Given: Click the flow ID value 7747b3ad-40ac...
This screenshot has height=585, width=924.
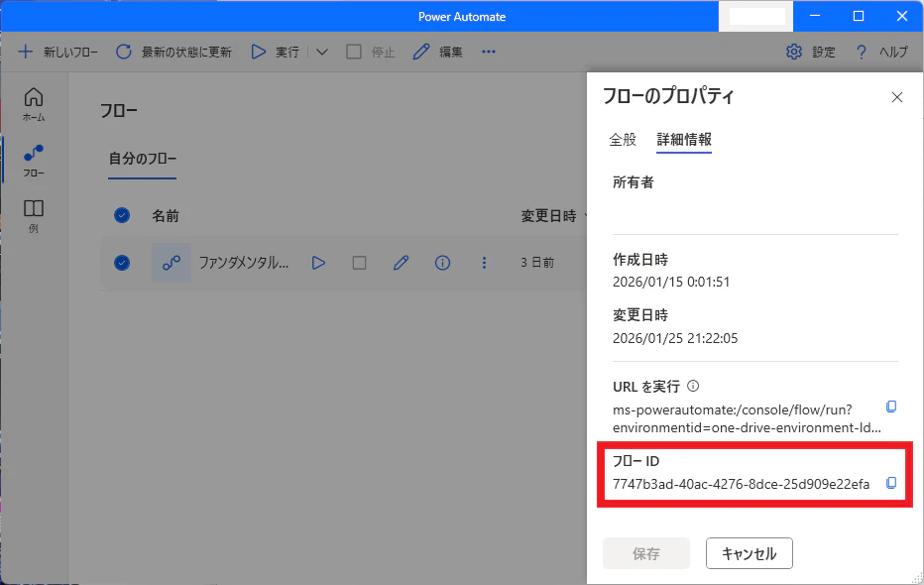Looking at the screenshot, I should [x=741, y=484].
